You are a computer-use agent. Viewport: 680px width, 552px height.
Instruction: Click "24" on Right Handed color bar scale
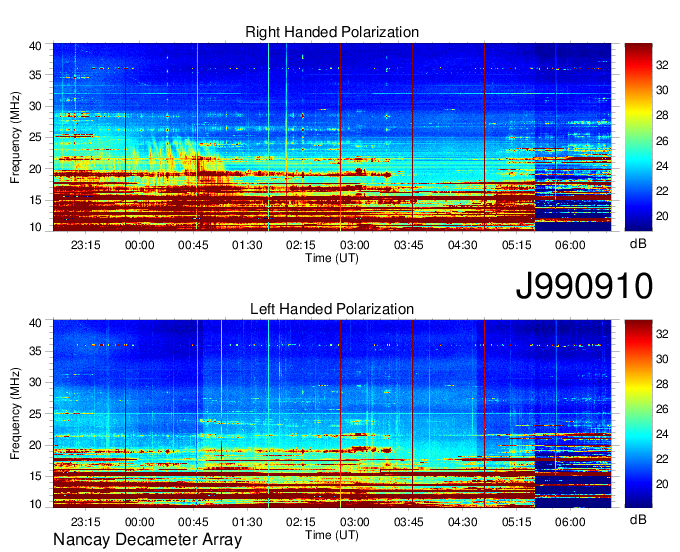[x=662, y=166]
